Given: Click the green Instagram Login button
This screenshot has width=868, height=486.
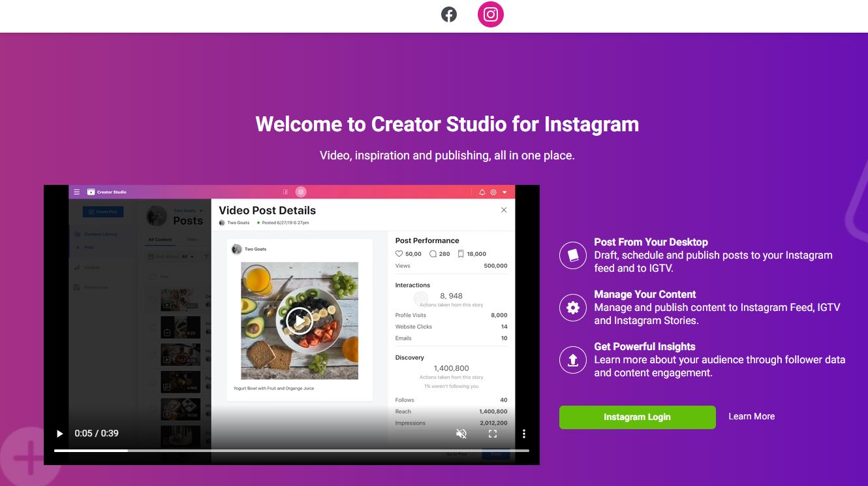Looking at the screenshot, I should coord(637,417).
